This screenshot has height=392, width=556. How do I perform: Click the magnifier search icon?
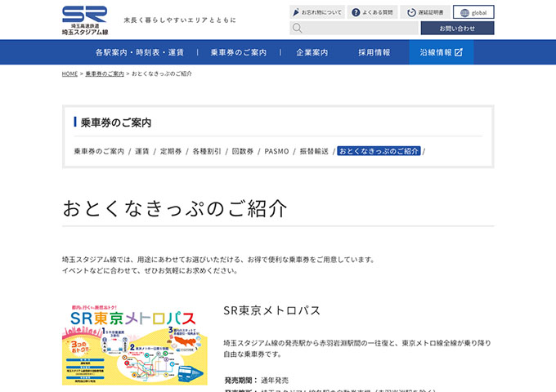pyautogui.click(x=297, y=28)
